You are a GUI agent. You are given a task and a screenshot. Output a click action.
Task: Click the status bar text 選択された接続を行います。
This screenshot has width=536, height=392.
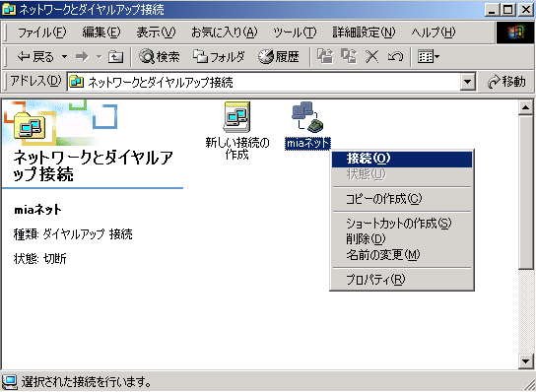click(86, 382)
